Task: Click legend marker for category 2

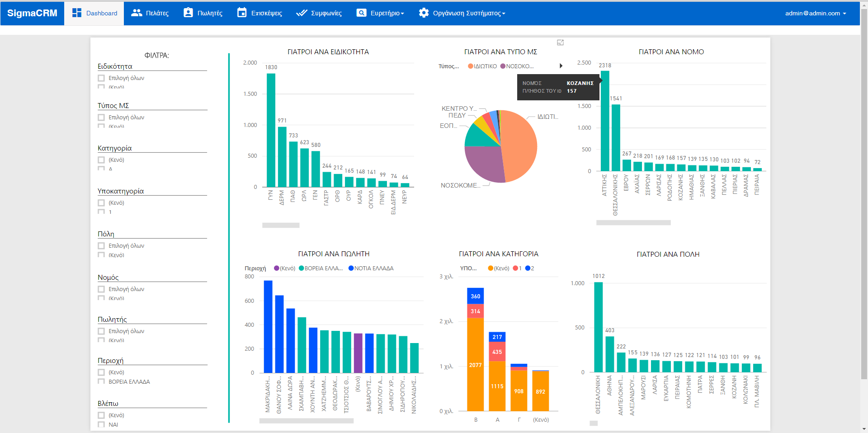Action: point(527,268)
